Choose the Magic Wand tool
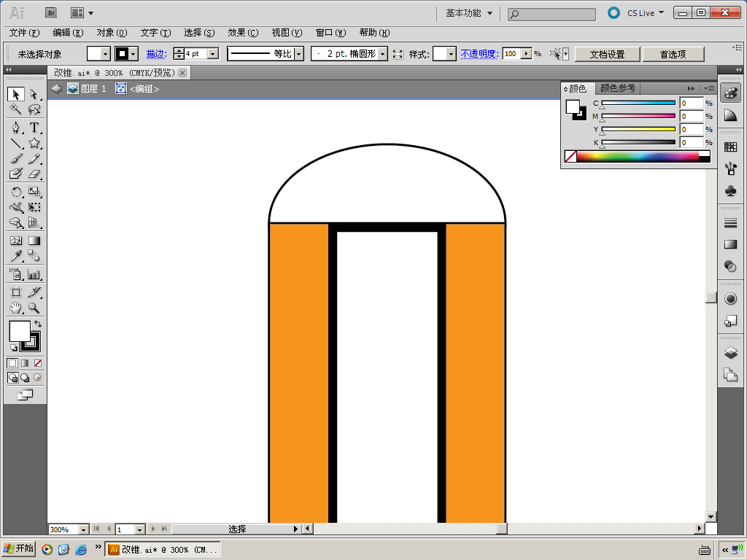The width and height of the screenshot is (747, 560). 15,109
